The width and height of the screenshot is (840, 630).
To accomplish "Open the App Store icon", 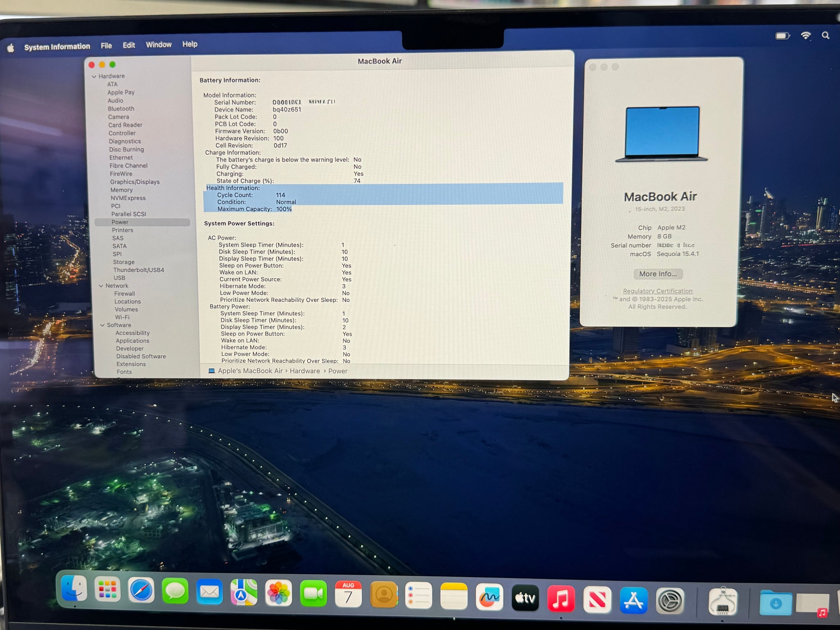I will pos(634,600).
